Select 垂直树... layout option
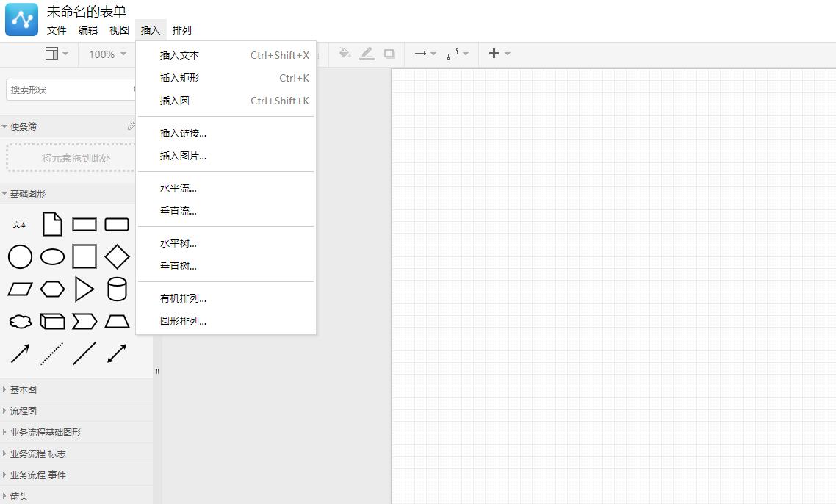 click(x=226, y=266)
